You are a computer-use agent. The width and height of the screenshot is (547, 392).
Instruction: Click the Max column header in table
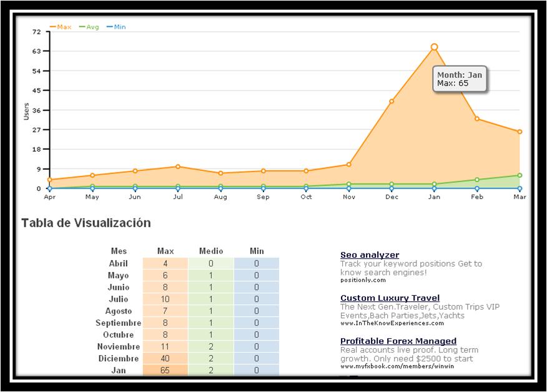point(165,251)
